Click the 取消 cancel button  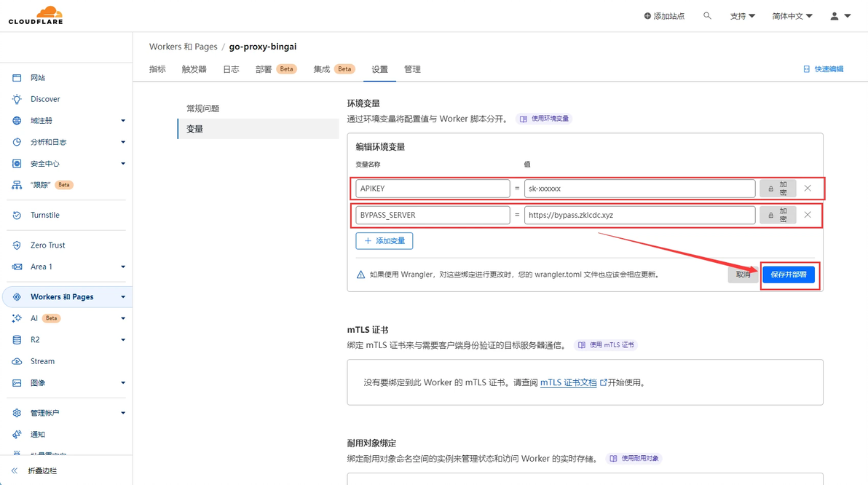click(743, 275)
